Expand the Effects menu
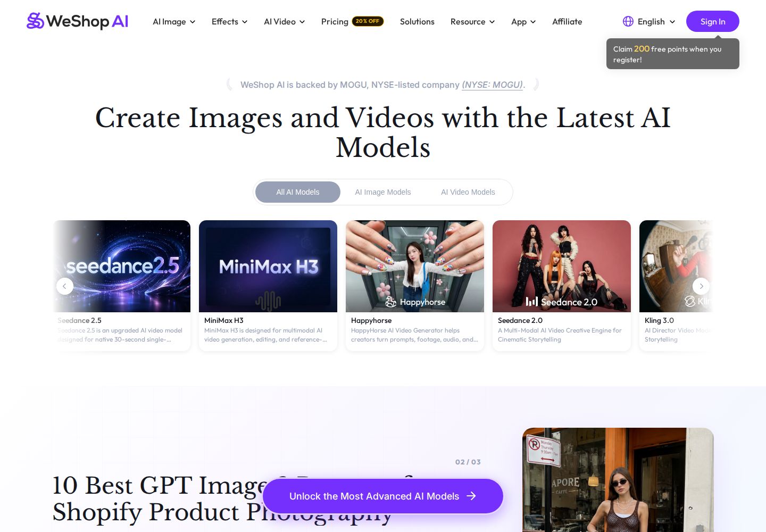Image resolution: width=766 pixels, height=532 pixels. (229, 22)
